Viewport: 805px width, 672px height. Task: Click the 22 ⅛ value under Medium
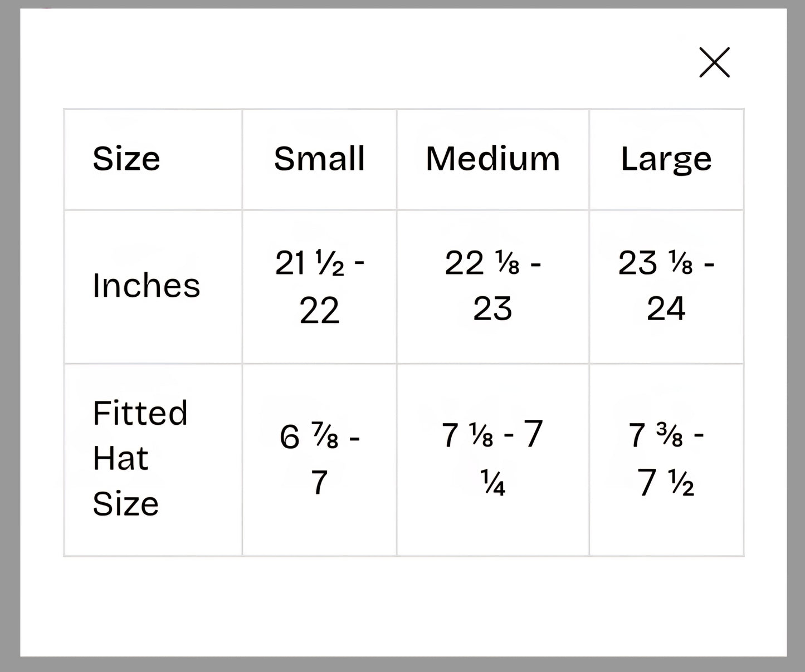482,263
